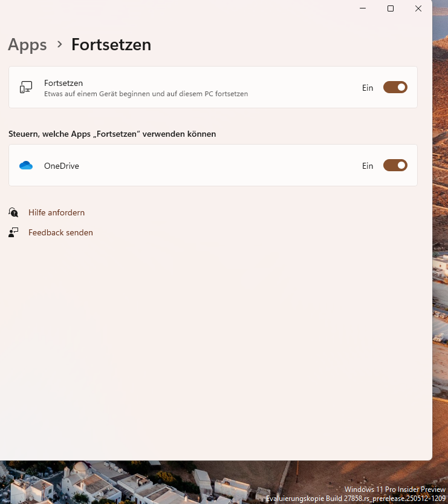Close the Settings window
This screenshot has width=448, height=504.
[x=418, y=8]
